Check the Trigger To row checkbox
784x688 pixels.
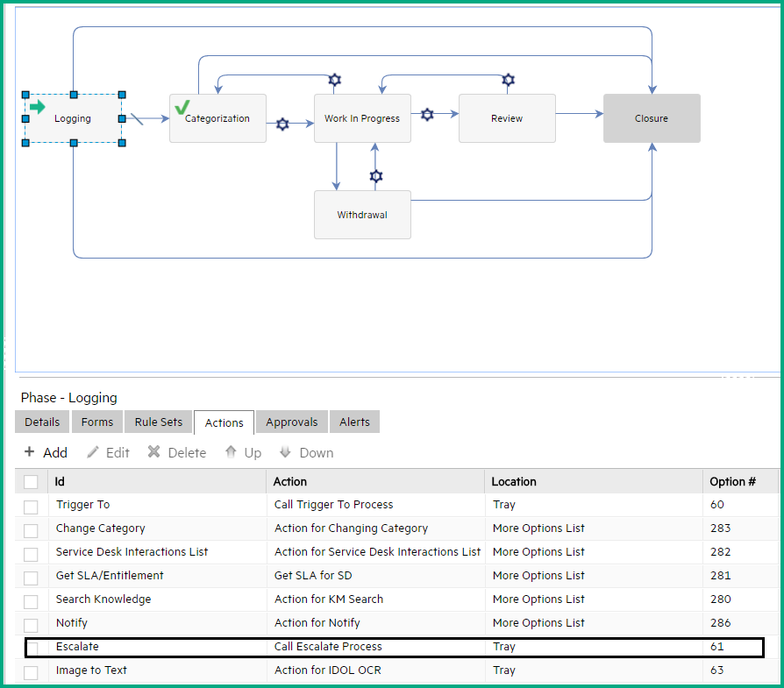[31, 507]
